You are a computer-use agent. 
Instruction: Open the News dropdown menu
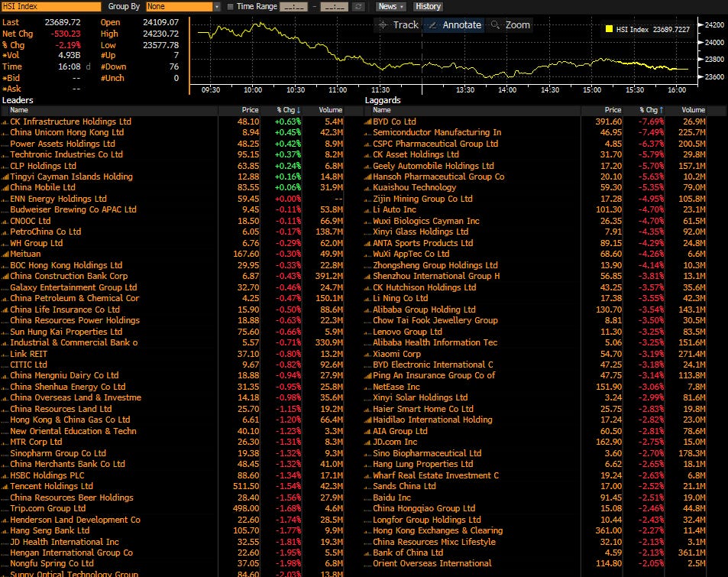[390, 7]
